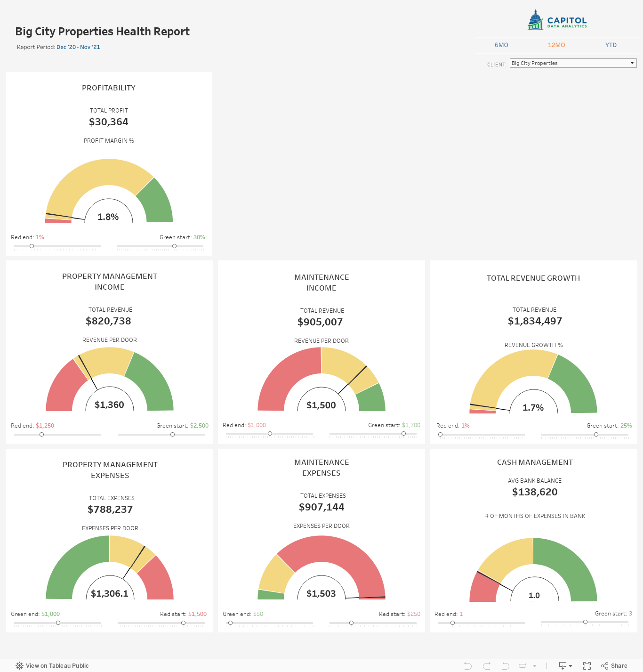Switch to the YTD period tab
The width and height of the screenshot is (643, 672).
click(x=611, y=45)
